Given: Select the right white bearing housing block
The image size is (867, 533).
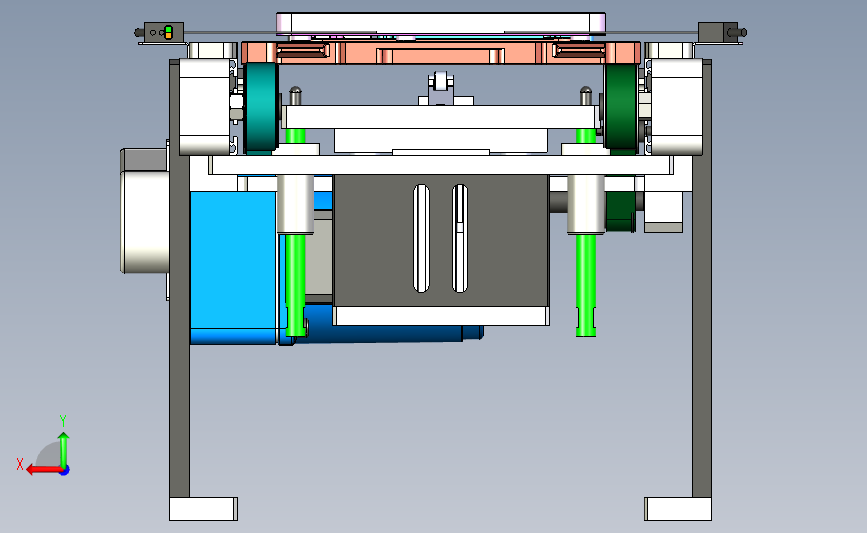Looking at the screenshot, I should click(677, 106).
